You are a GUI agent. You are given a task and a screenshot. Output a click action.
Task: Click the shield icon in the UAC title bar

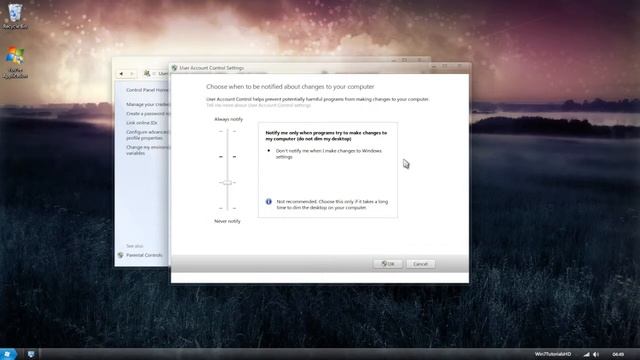pos(174,68)
